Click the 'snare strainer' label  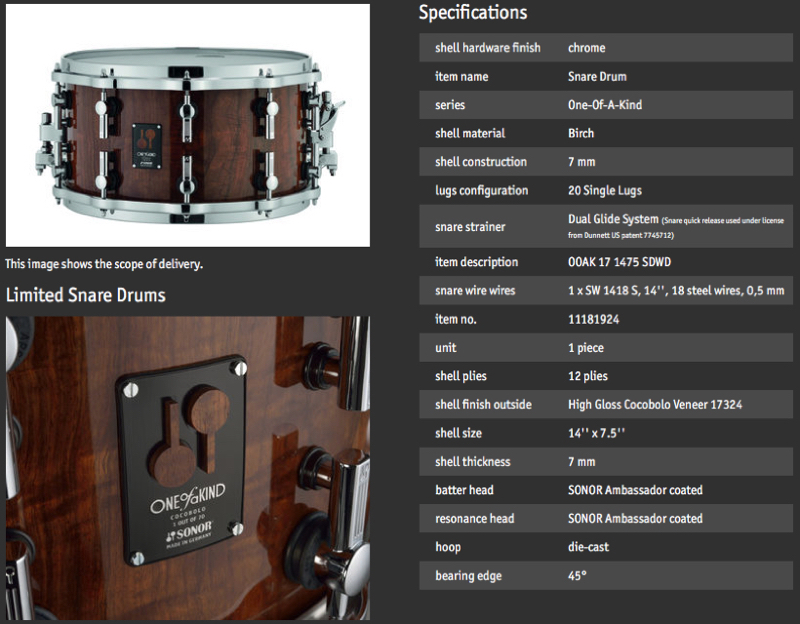point(470,227)
